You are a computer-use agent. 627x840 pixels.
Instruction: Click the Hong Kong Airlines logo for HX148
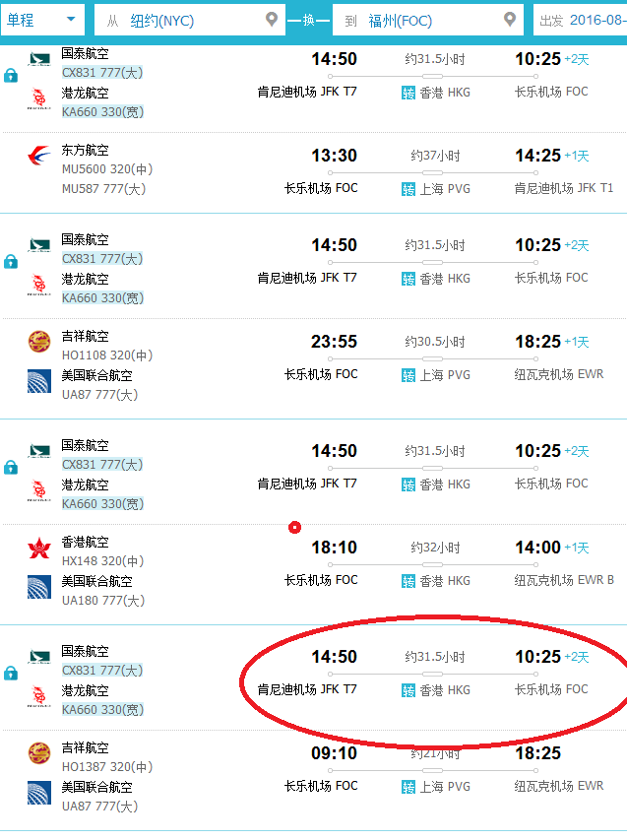click(x=39, y=549)
